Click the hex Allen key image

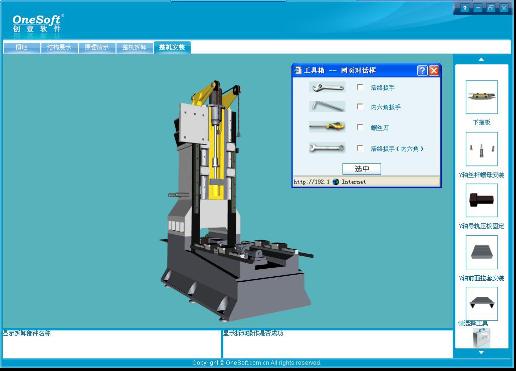[x=327, y=107]
